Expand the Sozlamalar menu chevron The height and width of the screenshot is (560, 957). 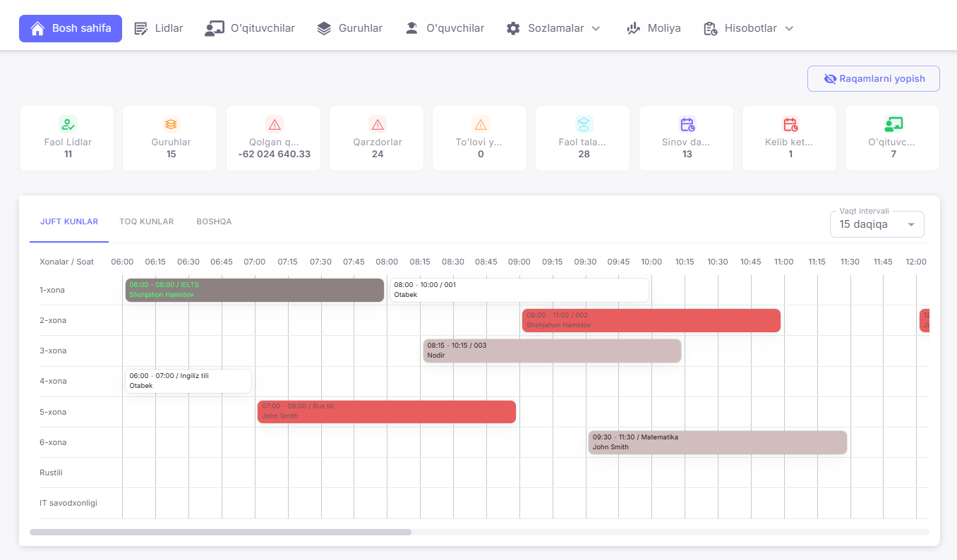point(596,30)
